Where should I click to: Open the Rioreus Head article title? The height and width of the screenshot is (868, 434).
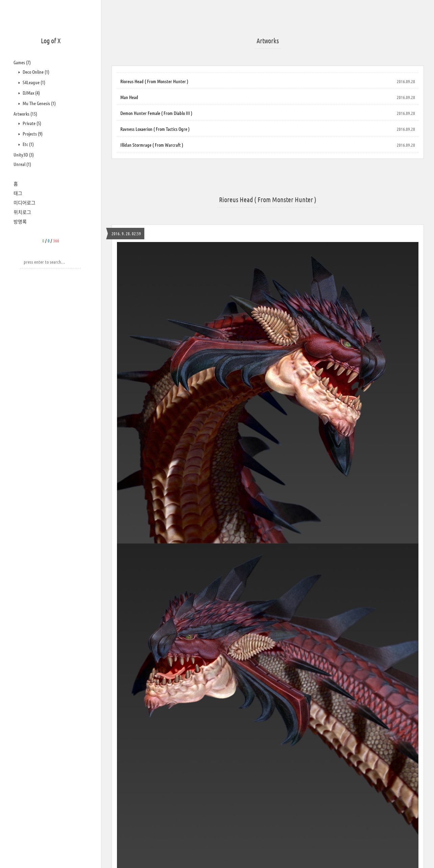[268, 200]
